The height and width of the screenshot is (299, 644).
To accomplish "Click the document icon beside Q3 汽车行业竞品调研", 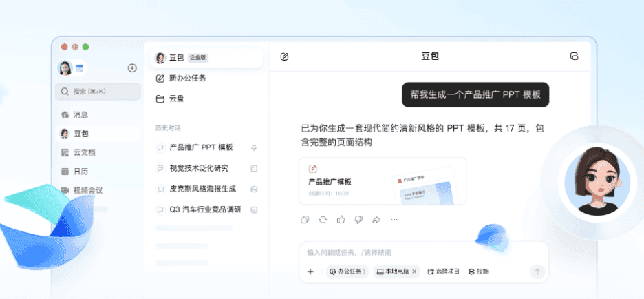I will coord(254,209).
